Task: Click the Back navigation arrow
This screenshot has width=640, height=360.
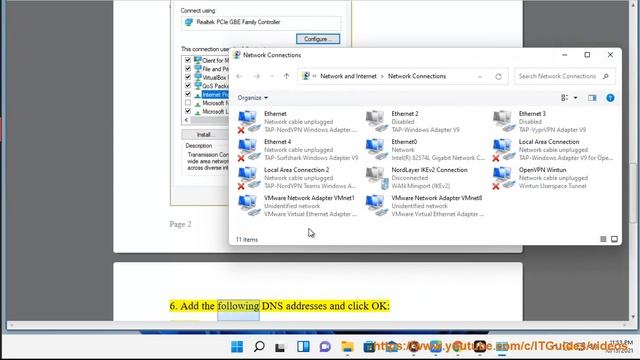Action: pos(240,76)
